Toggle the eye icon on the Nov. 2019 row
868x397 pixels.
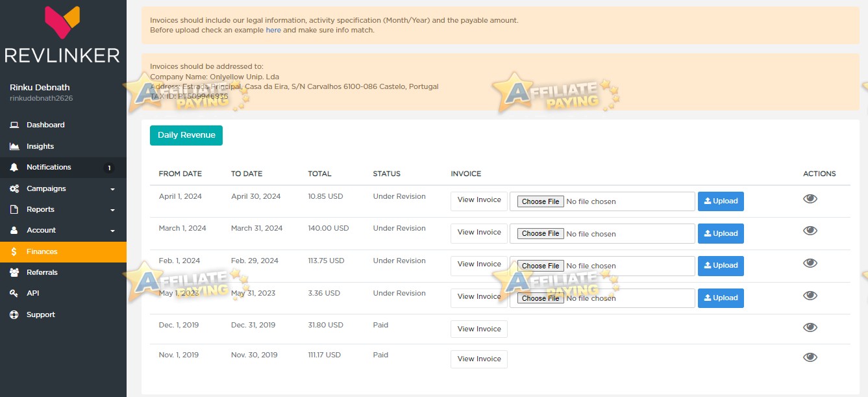point(810,357)
